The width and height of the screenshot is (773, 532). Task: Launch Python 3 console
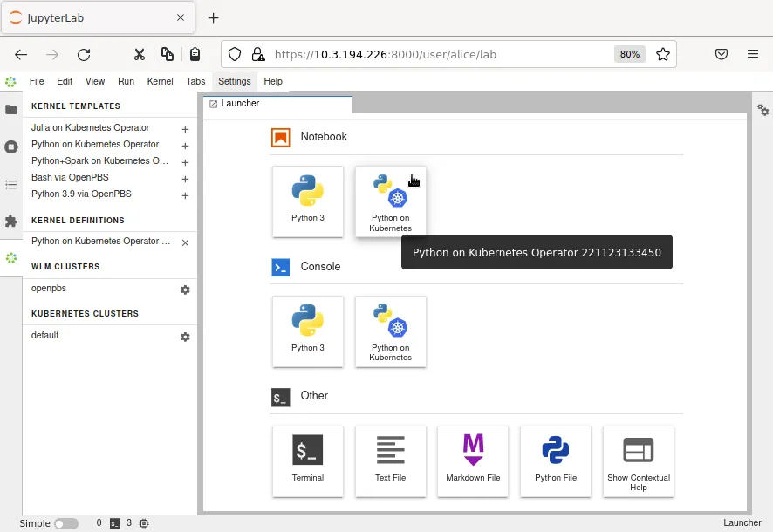pyautogui.click(x=308, y=331)
